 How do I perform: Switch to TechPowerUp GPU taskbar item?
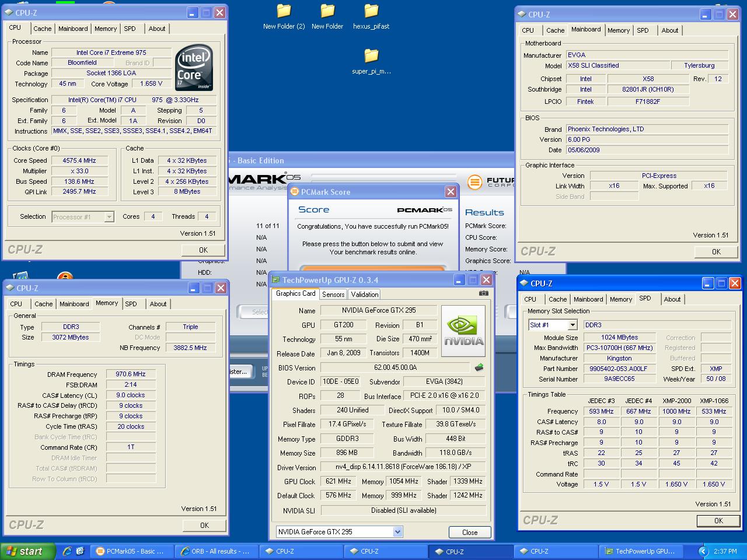[x=643, y=551]
